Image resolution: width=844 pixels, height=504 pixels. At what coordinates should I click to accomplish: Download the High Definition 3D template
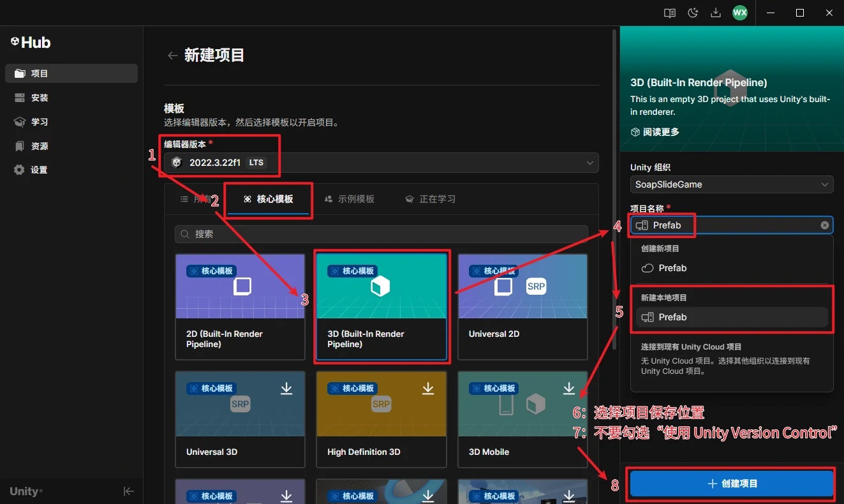coord(427,389)
